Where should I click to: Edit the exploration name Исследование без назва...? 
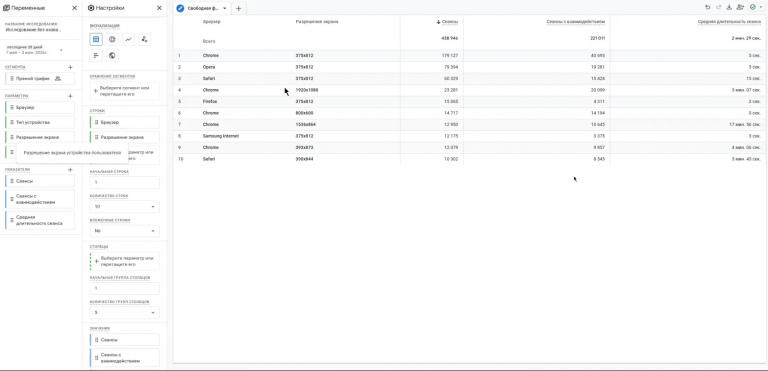tap(33, 29)
